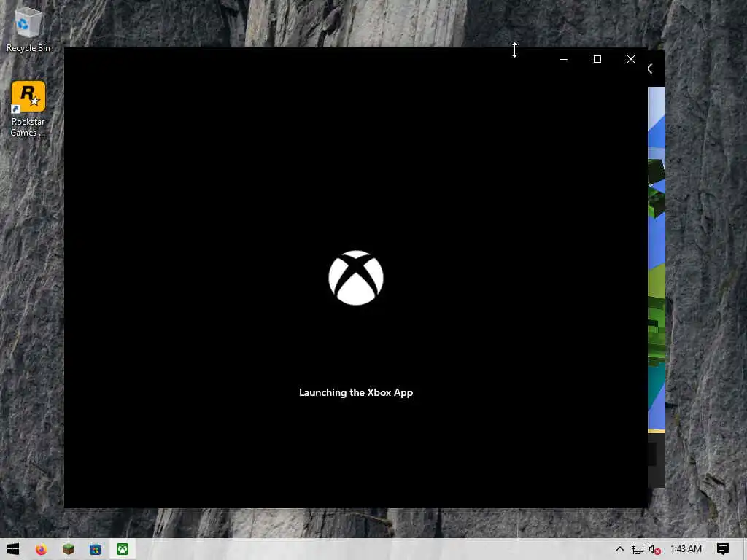Viewport: 747px width, 560px height.
Task: Minimize the Xbox App window
Action: tap(564, 59)
